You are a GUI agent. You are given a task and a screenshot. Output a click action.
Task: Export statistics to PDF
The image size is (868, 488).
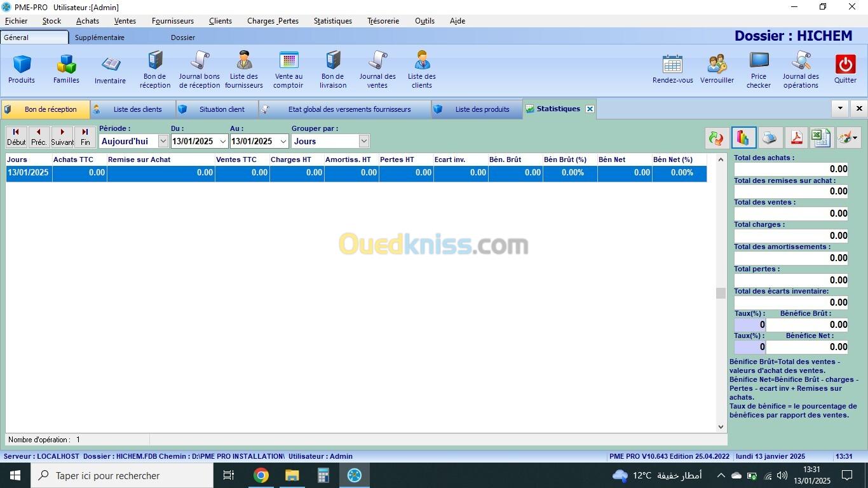pos(796,138)
